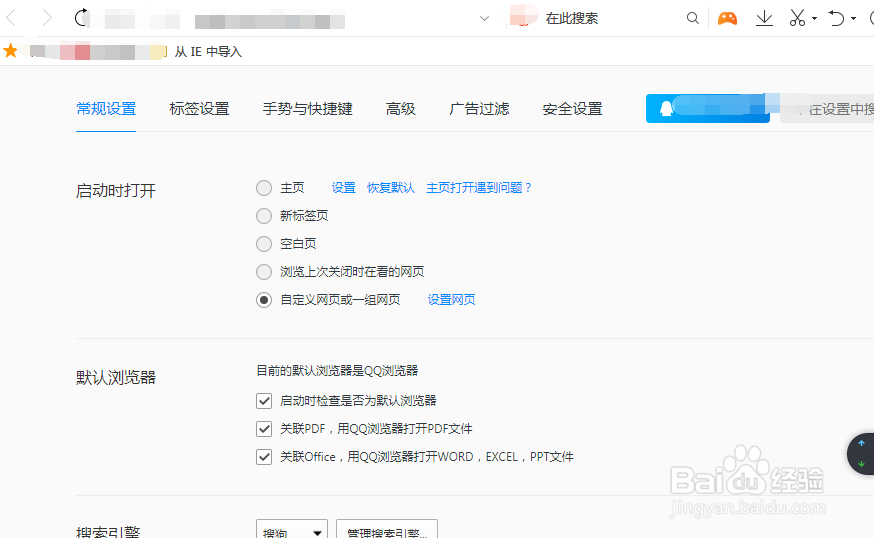Screen dimensions: 874x538
Task: Toggle 关联Office checkbox
Action: pyautogui.click(x=264, y=457)
